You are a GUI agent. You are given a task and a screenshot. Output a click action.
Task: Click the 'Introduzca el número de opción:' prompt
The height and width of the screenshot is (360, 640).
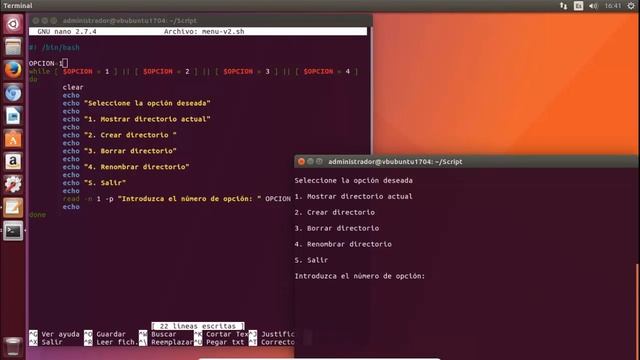pos(360,276)
